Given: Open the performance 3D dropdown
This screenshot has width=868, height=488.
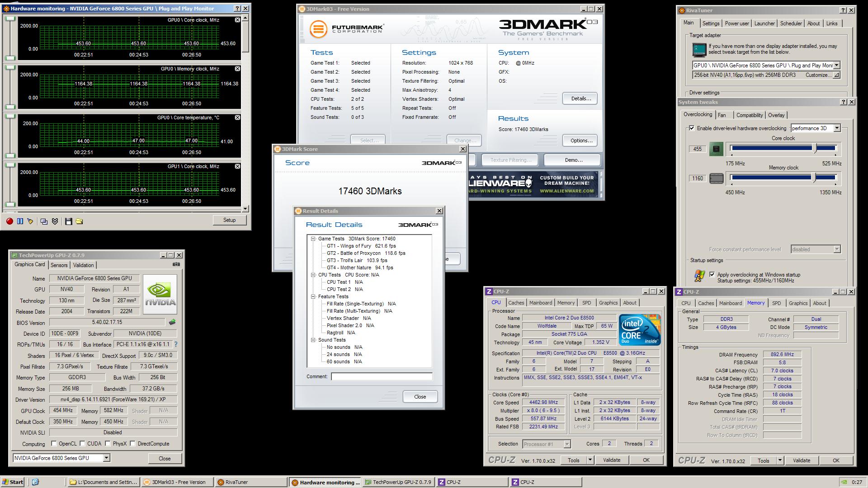Looking at the screenshot, I should point(837,128).
